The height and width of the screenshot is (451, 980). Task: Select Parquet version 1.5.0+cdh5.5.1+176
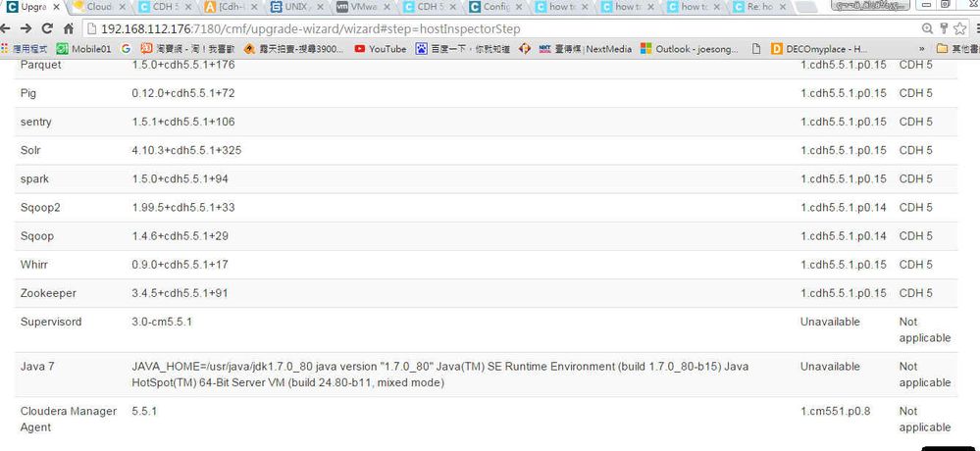pos(183,65)
